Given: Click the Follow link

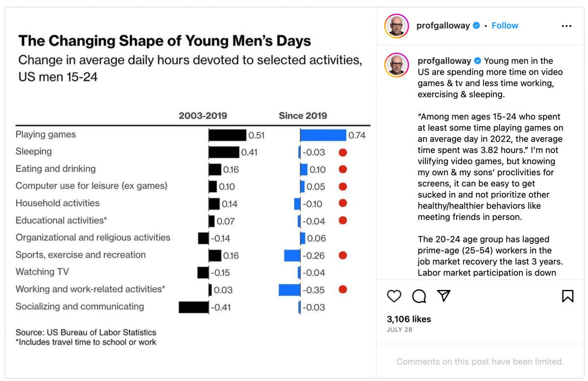Looking at the screenshot, I should (x=505, y=25).
